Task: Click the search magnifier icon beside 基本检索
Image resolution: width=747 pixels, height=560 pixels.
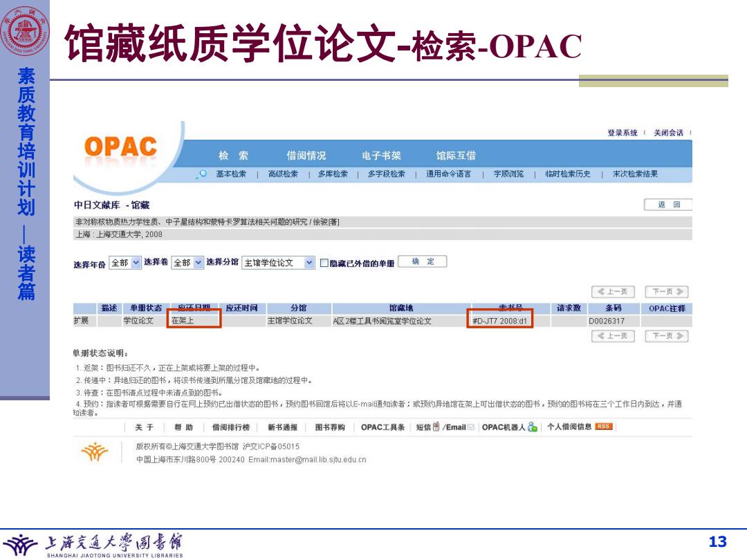Action: tap(203, 174)
